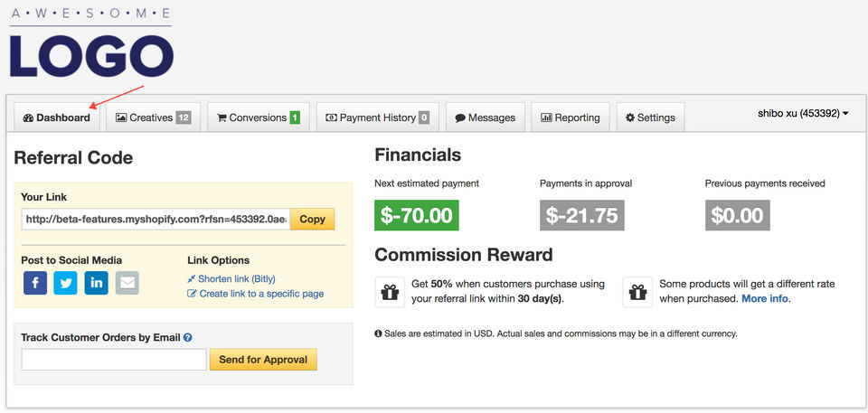Go to the Conversions tab
This screenshot has width=868, height=413.
(x=259, y=117)
